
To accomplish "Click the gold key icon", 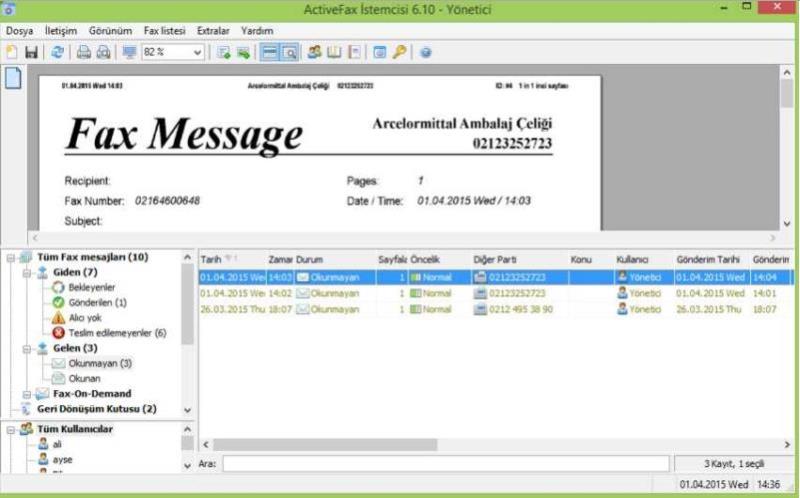I will (399, 52).
